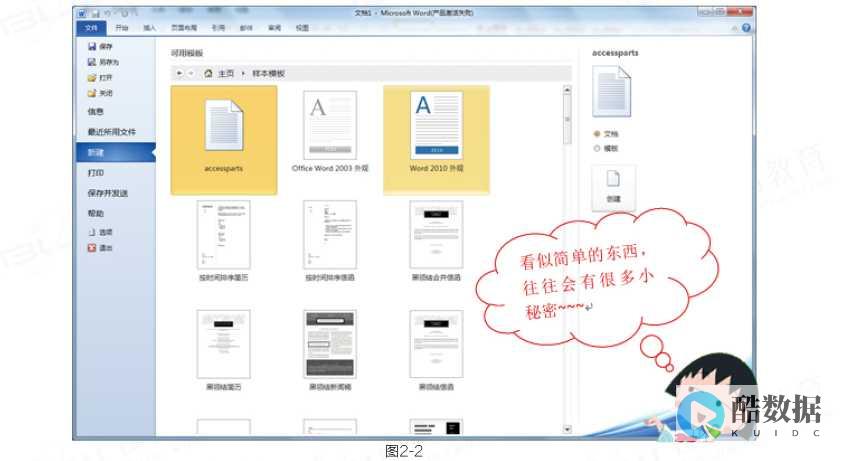Click template list scrollbar up arrow

(x=567, y=90)
